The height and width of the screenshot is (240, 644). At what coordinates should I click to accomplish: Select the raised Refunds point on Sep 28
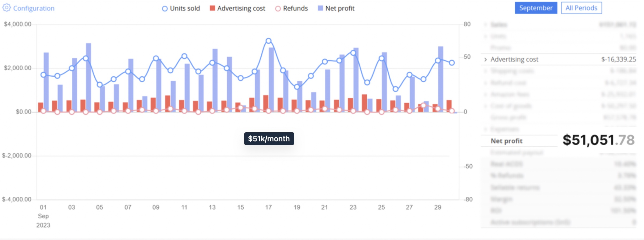424,106
